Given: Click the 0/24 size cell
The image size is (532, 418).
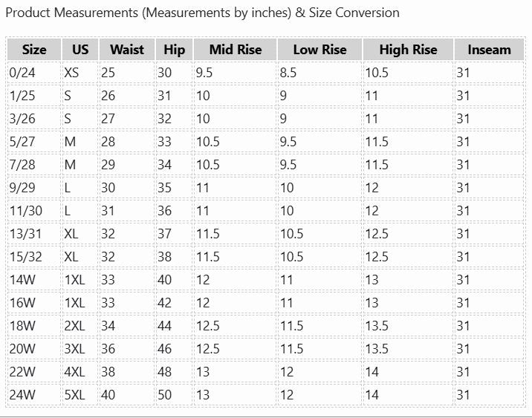Looking at the screenshot, I should [x=22, y=73].
